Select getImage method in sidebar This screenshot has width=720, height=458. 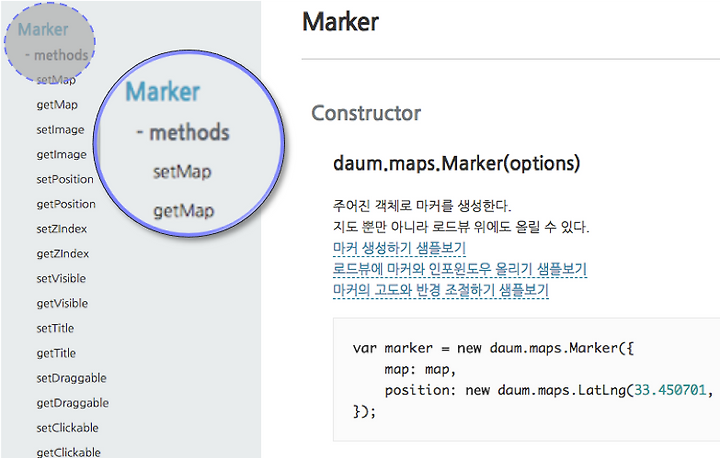[x=62, y=154]
